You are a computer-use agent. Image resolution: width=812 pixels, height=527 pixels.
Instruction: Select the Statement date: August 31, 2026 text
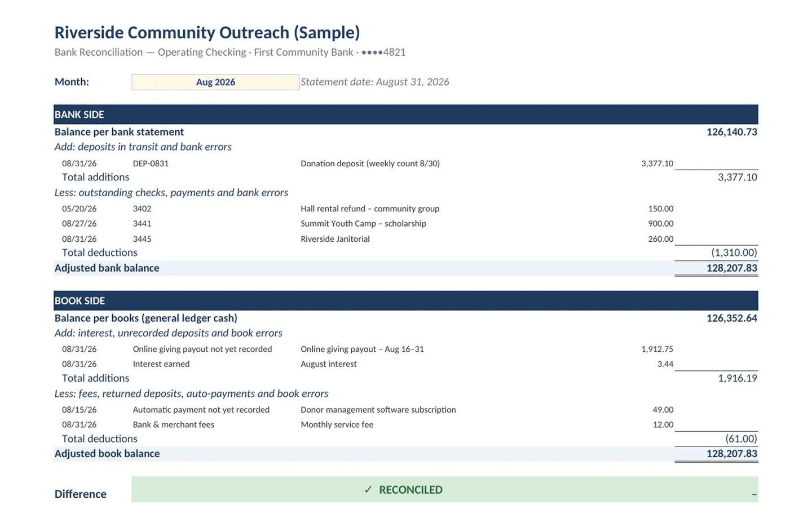[x=374, y=82]
